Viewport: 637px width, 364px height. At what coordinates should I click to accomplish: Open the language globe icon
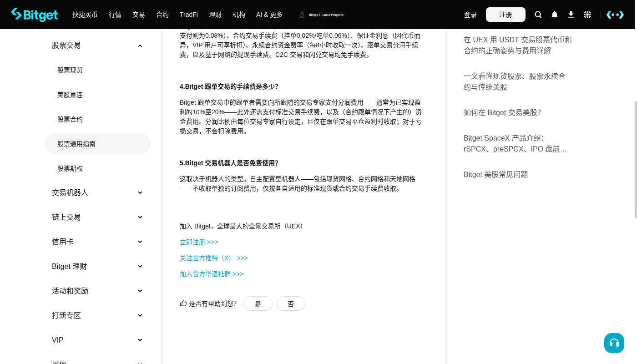pyautogui.click(x=587, y=15)
